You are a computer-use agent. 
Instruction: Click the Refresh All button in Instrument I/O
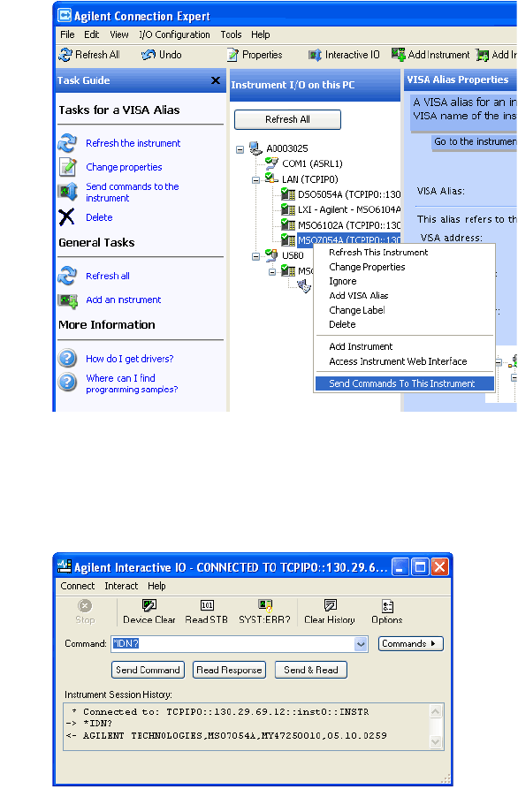click(x=287, y=119)
